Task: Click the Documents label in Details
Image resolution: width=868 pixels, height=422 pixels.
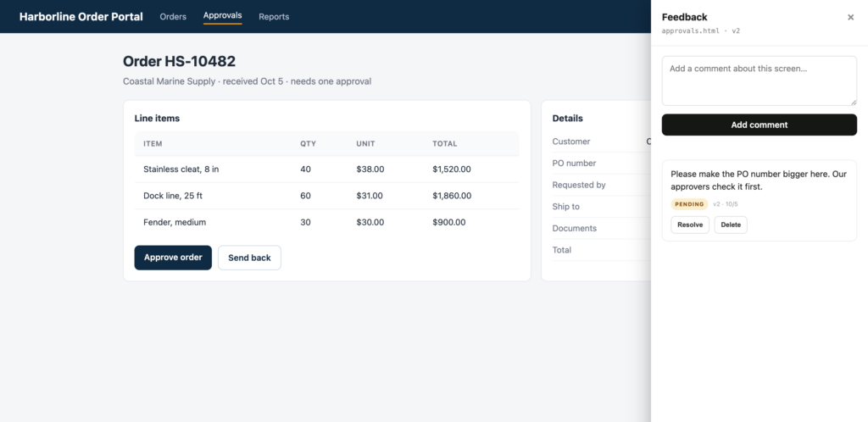Action: (x=574, y=228)
